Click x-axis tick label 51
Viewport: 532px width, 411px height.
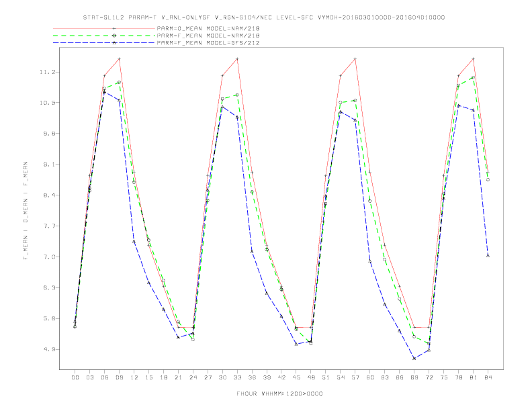pos(326,377)
